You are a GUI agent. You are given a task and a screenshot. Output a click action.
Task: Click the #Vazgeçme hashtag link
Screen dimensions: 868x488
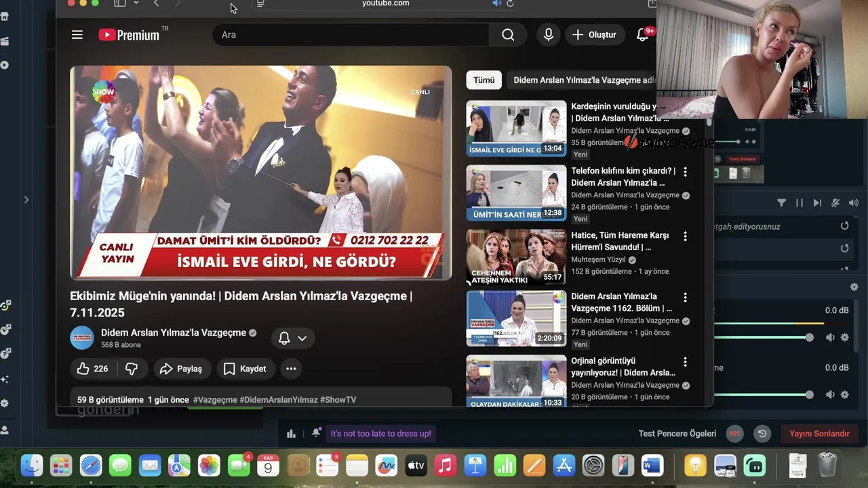(214, 400)
